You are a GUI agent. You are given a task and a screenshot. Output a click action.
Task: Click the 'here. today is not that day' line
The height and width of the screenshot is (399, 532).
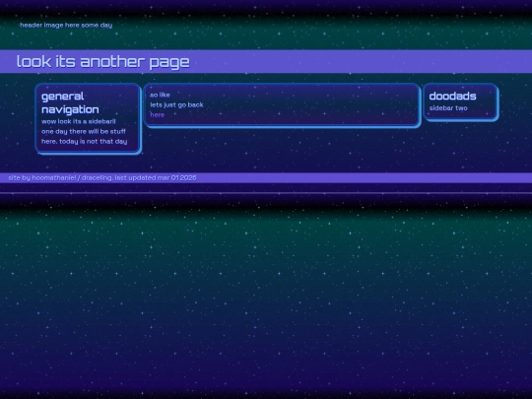tap(85, 141)
